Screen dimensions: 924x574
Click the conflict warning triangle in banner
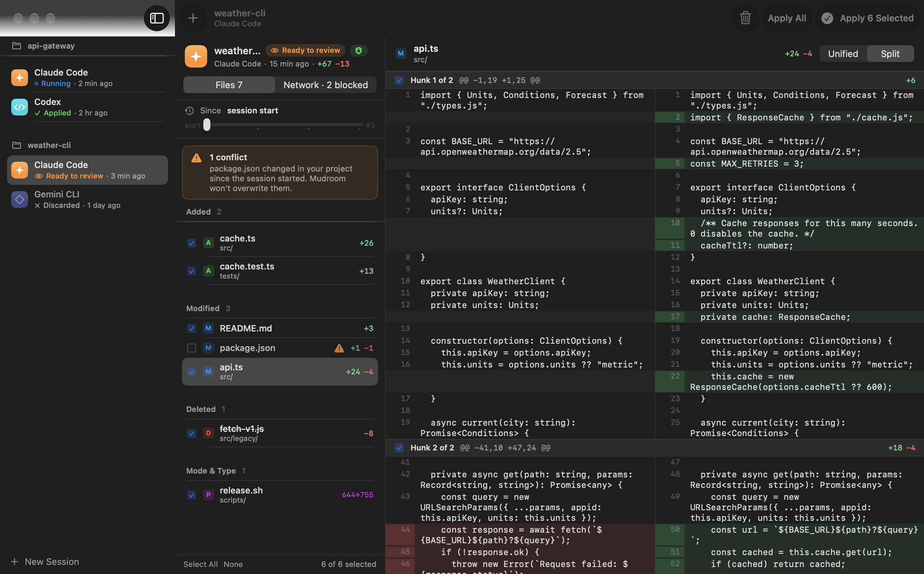click(196, 158)
